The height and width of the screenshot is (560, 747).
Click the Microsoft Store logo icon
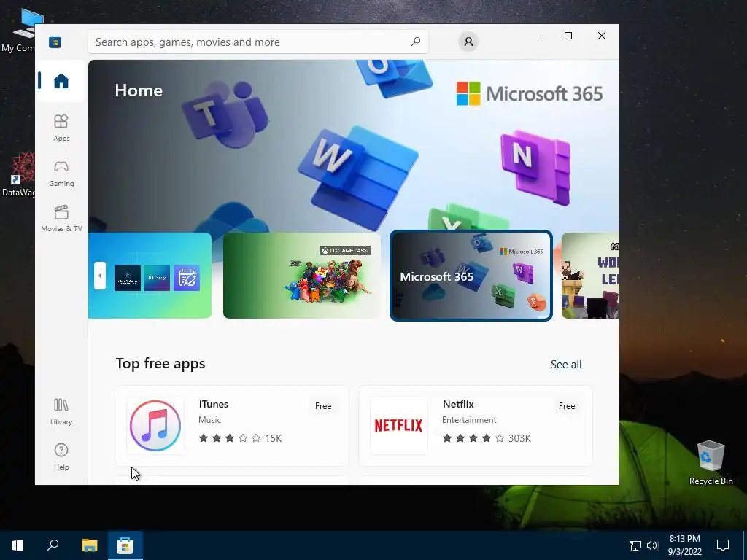pyautogui.click(x=55, y=42)
